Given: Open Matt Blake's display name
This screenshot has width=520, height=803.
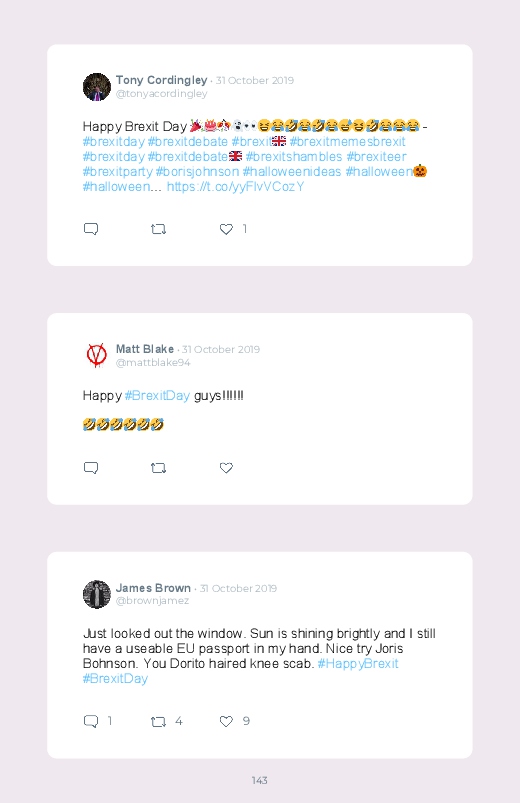Looking at the screenshot, I should point(145,349).
